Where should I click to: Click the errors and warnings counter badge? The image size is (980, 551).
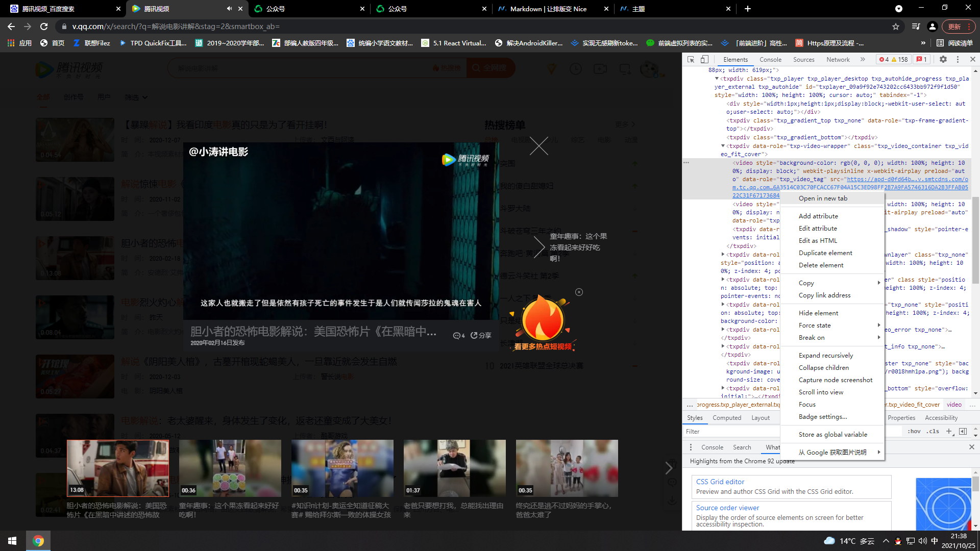pyautogui.click(x=894, y=60)
